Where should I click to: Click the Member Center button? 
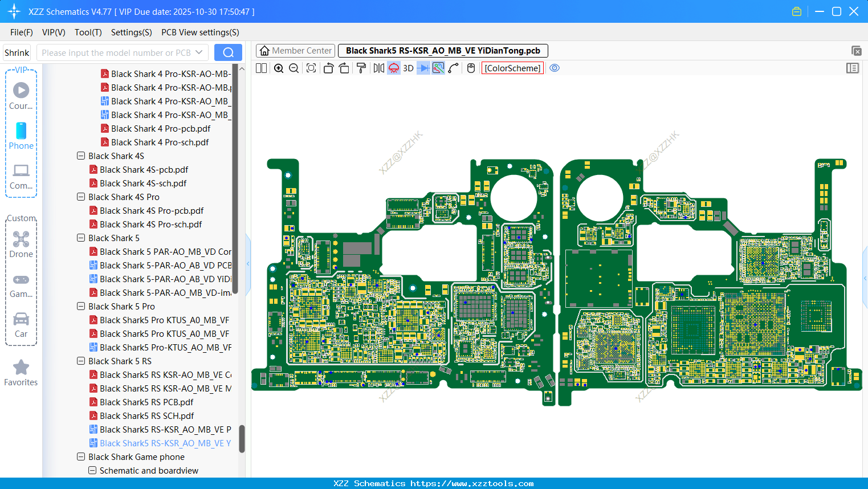(x=295, y=50)
